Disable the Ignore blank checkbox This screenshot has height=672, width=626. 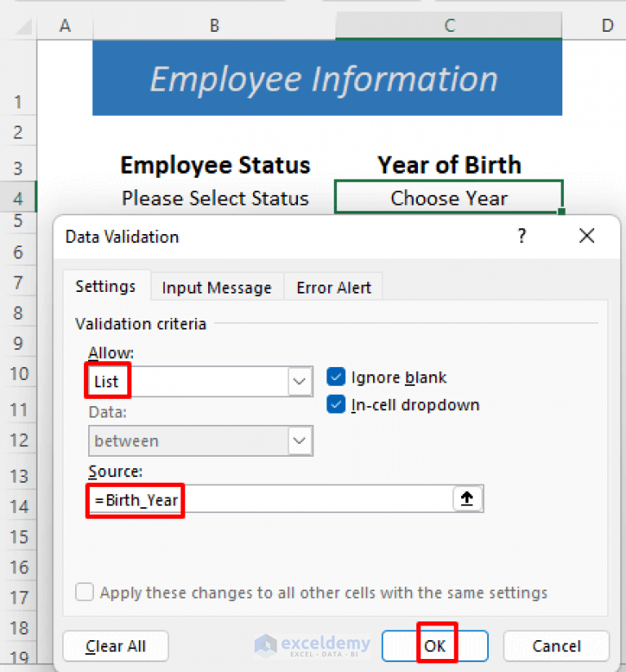coord(336,378)
